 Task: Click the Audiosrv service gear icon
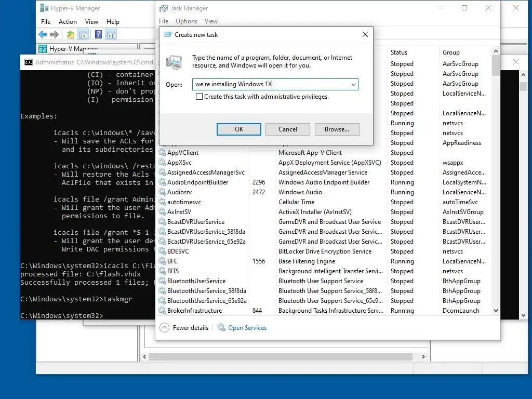tap(162, 192)
